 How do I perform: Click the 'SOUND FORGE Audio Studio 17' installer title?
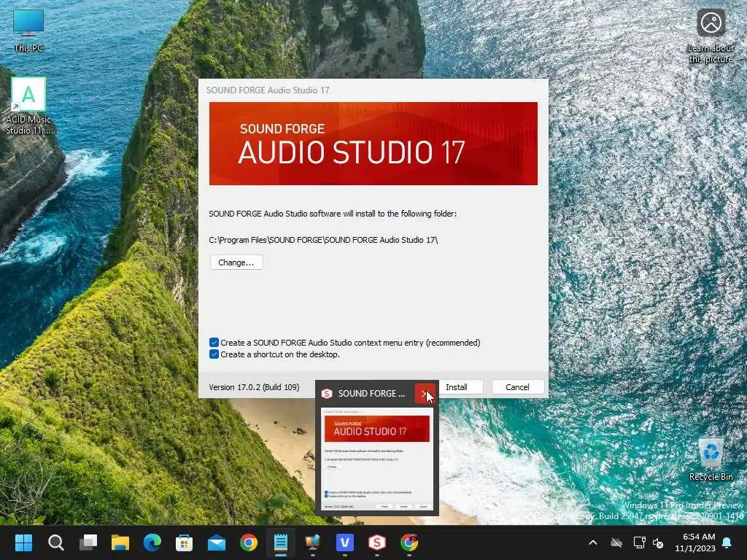point(268,90)
